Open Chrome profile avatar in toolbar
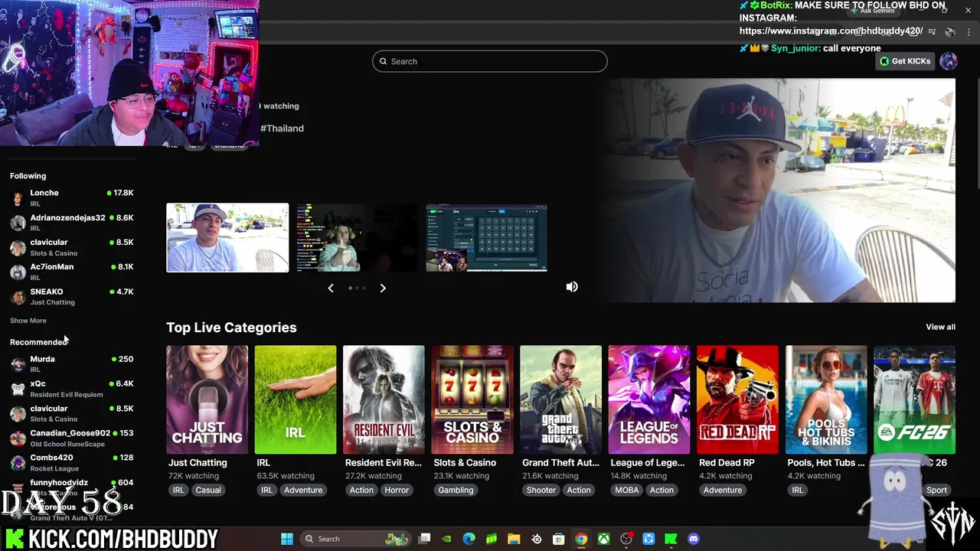980x551 pixels. tap(950, 31)
